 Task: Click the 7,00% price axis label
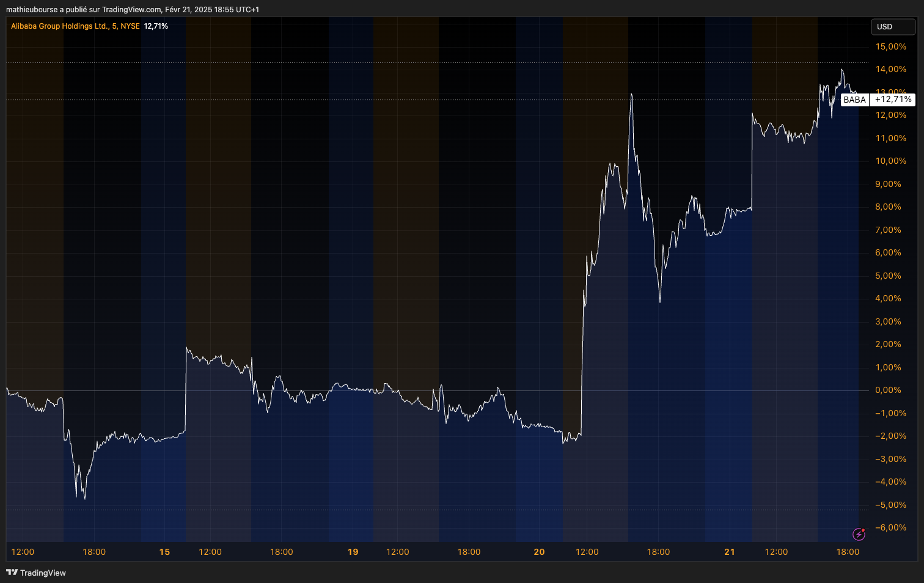(x=889, y=230)
